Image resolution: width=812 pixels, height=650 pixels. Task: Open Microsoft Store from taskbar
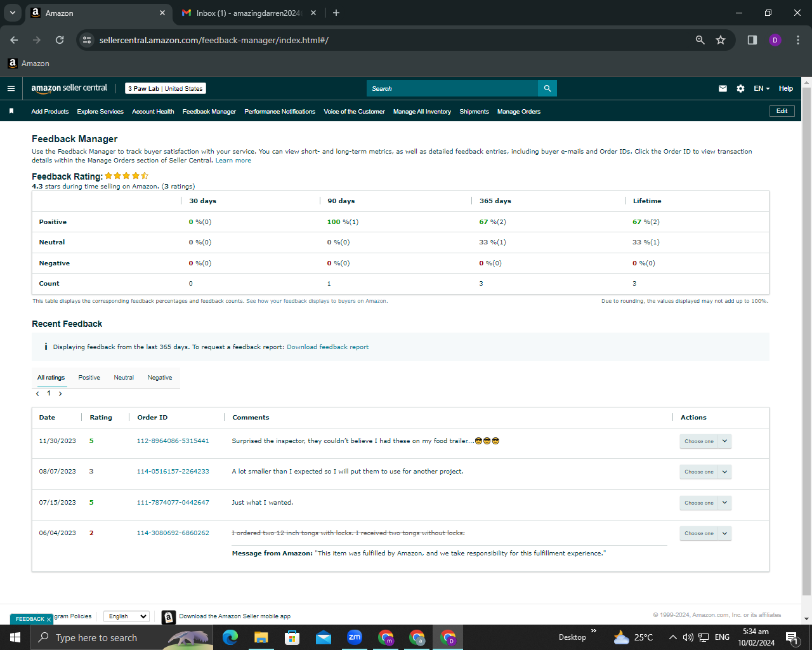pyautogui.click(x=292, y=637)
